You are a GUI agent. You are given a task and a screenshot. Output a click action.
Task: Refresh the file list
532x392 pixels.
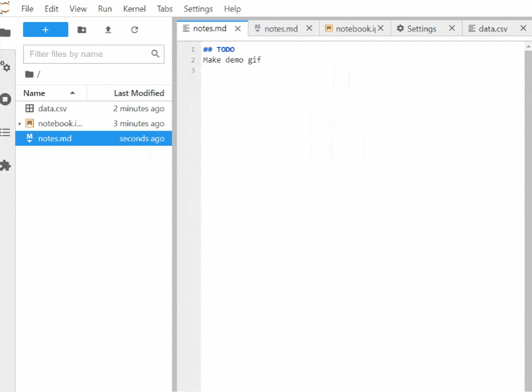click(134, 30)
